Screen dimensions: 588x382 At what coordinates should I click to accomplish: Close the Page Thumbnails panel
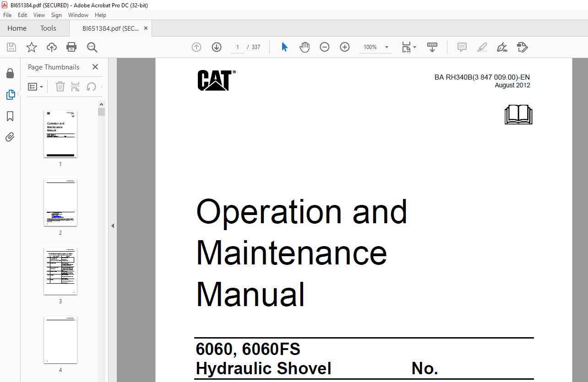click(x=95, y=67)
